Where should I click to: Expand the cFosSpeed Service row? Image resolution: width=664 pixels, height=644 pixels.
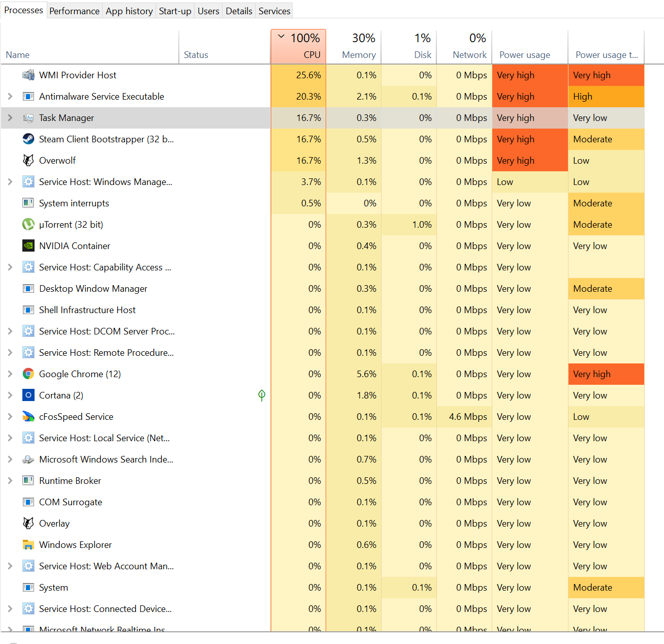[10, 417]
